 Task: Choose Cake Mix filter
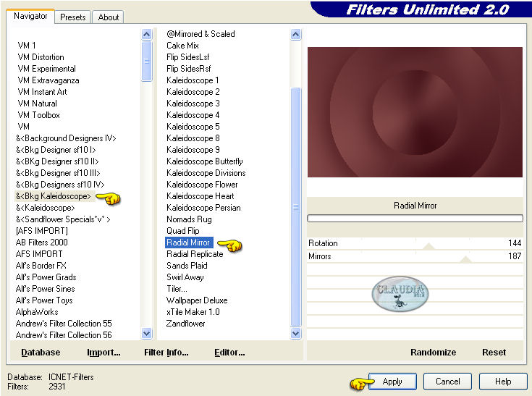point(182,46)
